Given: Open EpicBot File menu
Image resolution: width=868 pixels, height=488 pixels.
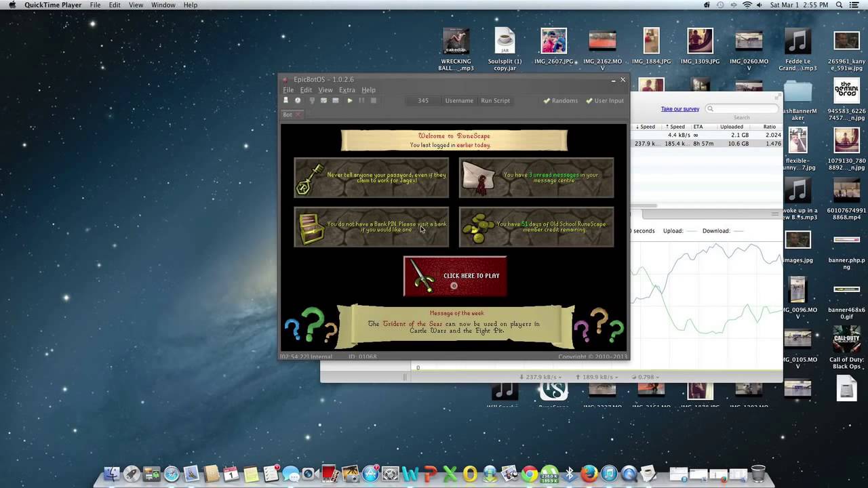Looking at the screenshot, I should click(x=288, y=89).
